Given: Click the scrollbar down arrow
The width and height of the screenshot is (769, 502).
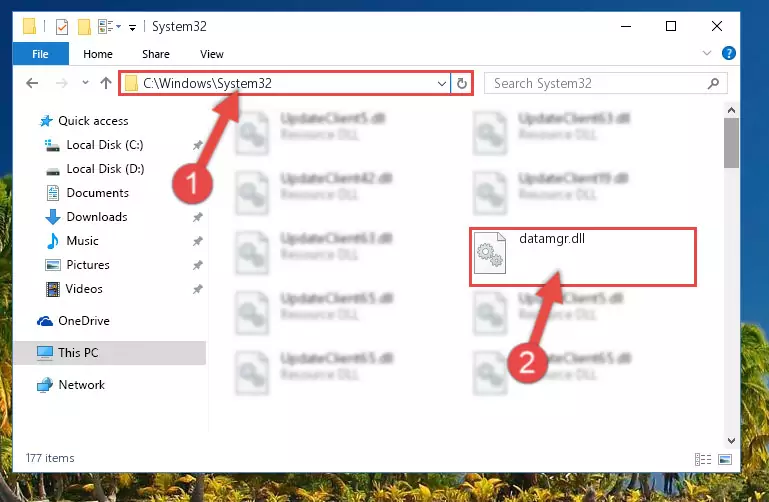Looking at the screenshot, I should click(731, 441).
